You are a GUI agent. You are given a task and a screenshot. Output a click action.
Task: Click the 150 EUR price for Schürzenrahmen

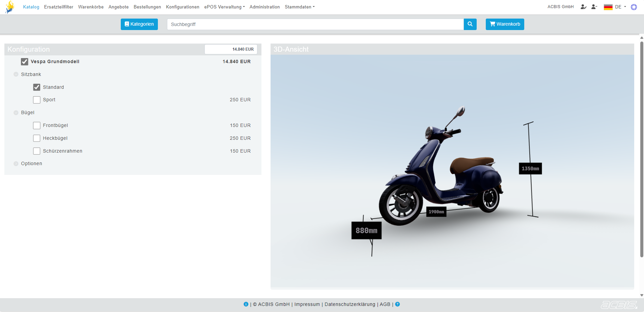coord(240,151)
